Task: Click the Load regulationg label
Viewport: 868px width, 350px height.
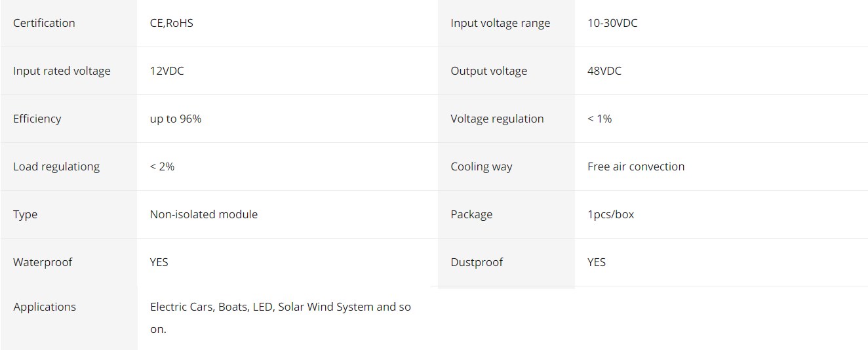Action: pyautogui.click(x=56, y=166)
